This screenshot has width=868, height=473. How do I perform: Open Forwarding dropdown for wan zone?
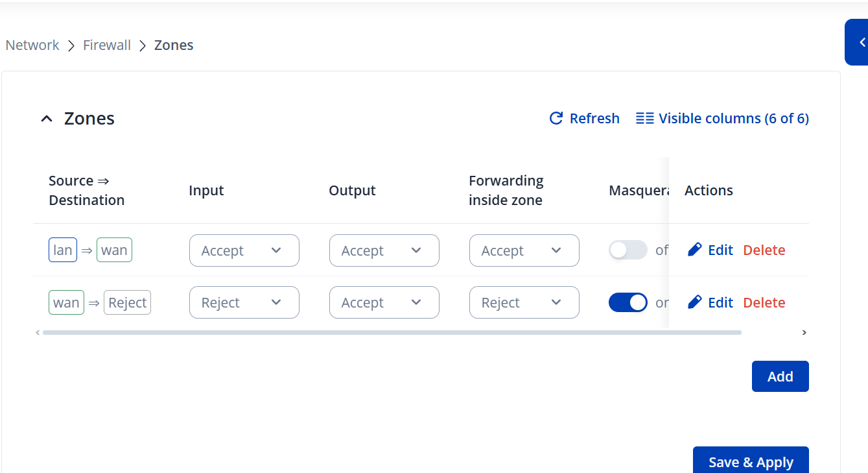pos(524,302)
